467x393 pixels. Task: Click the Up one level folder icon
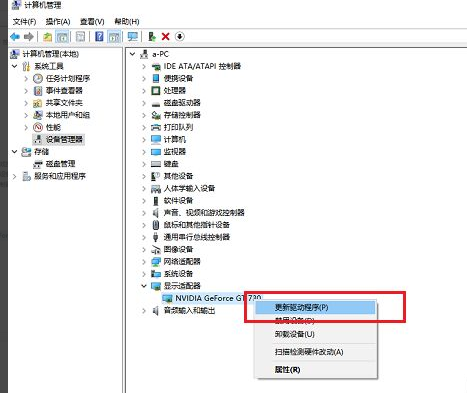click(x=48, y=37)
